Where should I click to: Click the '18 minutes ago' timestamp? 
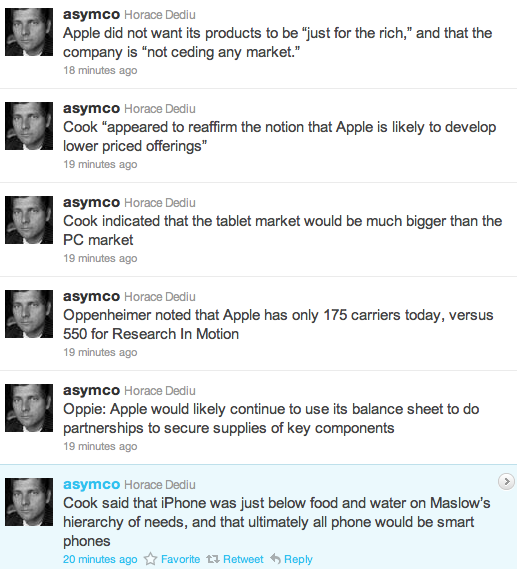point(100,70)
